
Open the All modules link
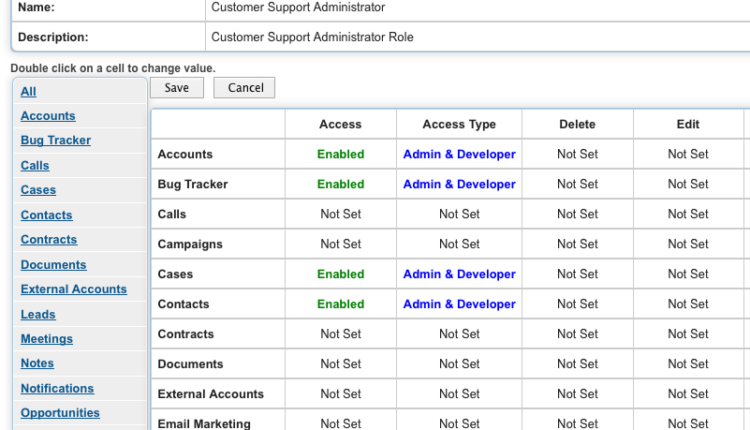tap(28, 91)
